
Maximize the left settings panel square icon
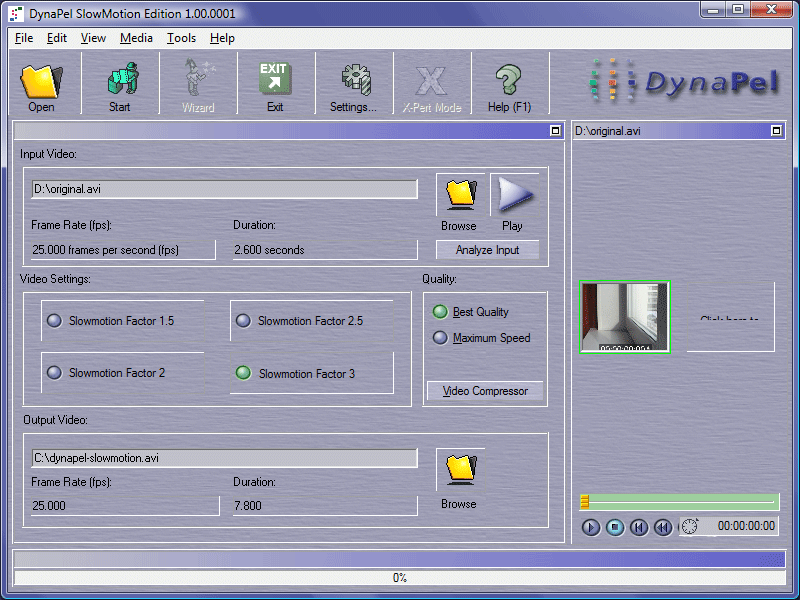[x=556, y=131]
